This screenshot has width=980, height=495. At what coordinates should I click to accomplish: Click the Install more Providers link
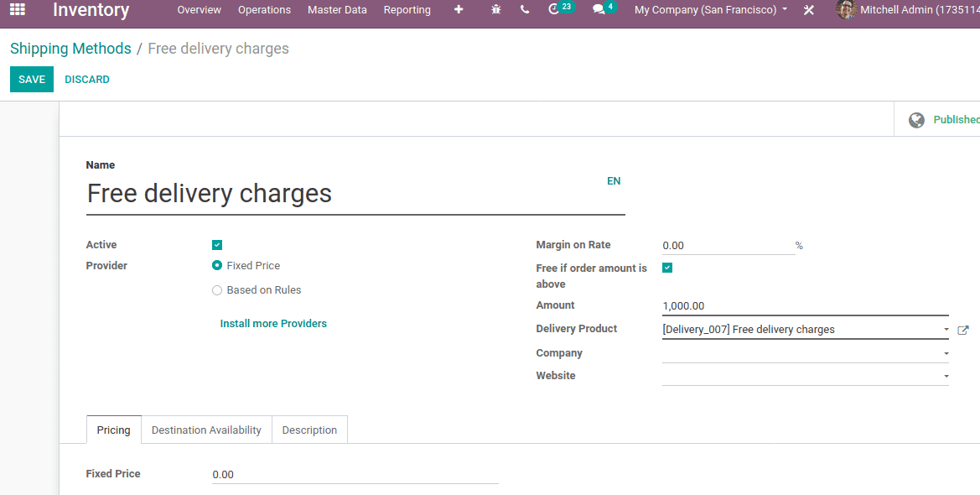273,323
